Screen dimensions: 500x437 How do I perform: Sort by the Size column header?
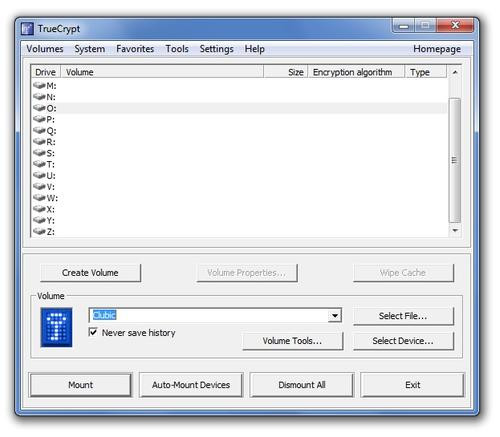click(286, 72)
